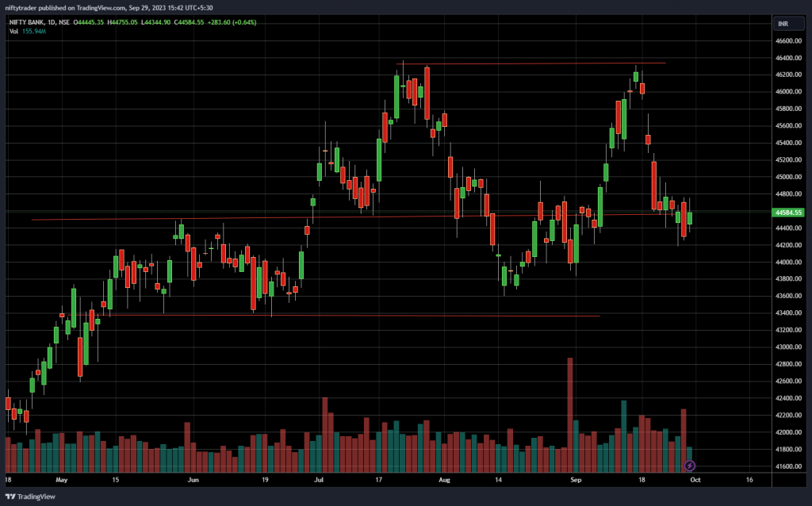Click the 45600.00 price axis label

click(x=789, y=126)
